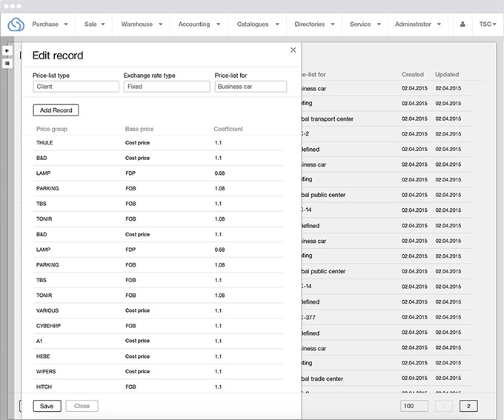This screenshot has height=420, width=504.
Task: Click the Price-list for input field
Action: [x=251, y=87]
